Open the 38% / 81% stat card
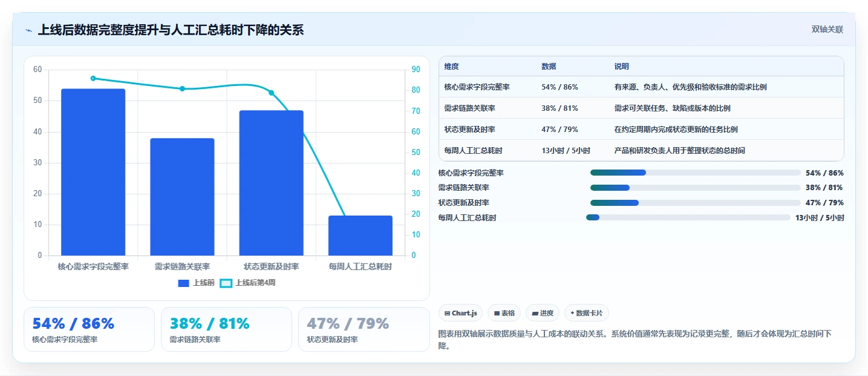The image size is (868, 376). (226, 329)
